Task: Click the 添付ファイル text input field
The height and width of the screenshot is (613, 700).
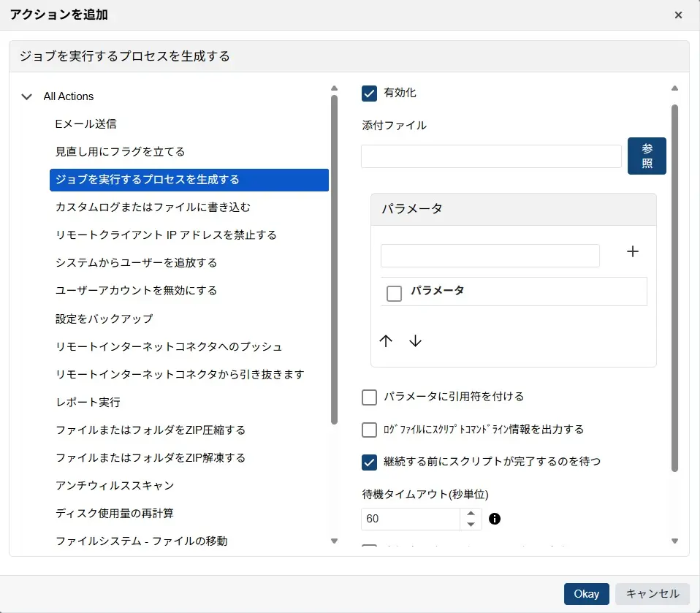Action: pos(491,156)
